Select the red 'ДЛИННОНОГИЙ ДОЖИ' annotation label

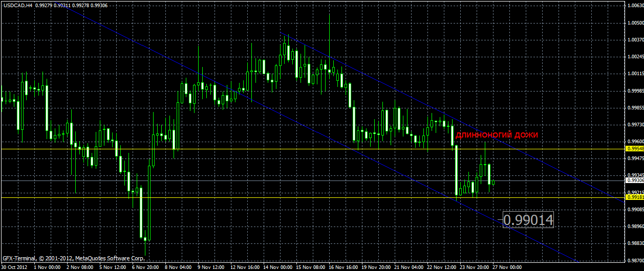point(497,135)
